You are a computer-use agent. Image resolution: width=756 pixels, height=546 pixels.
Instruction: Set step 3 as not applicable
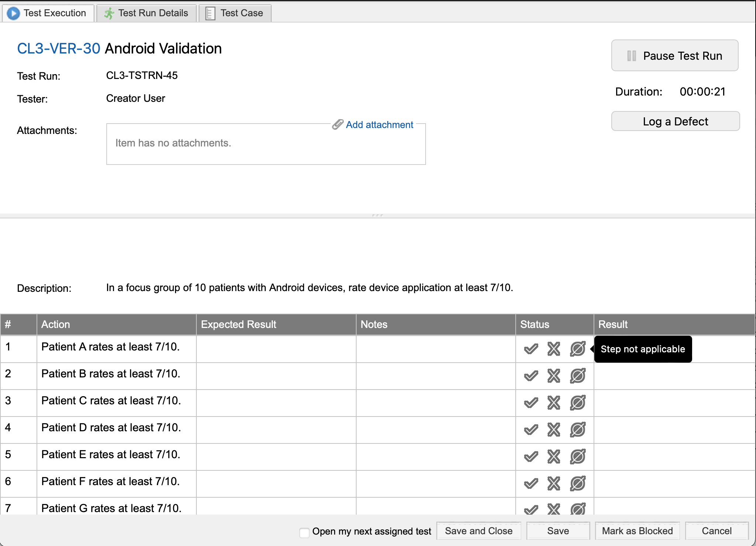point(578,403)
